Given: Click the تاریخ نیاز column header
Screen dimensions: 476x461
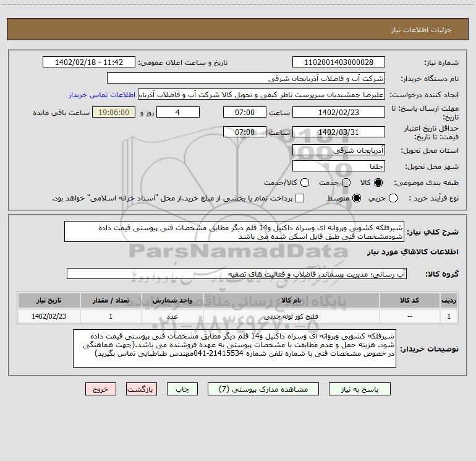Looking at the screenshot, I should pos(49,301).
